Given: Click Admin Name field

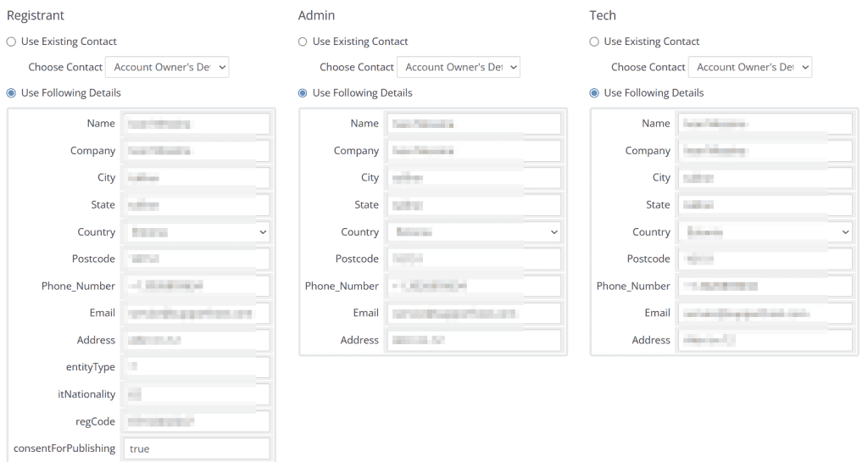Looking at the screenshot, I should pyautogui.click(x=474, y=124).
